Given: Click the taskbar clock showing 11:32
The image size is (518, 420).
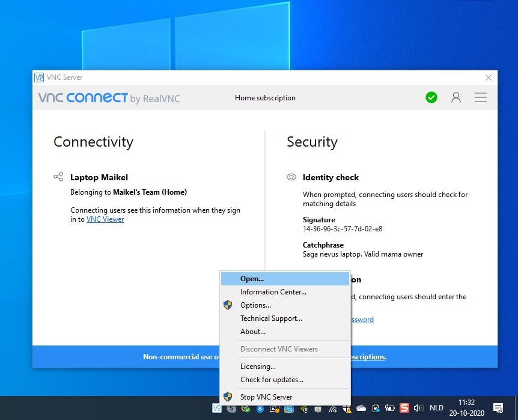Looking at the screenshot, I should click(x=466, y=408).
